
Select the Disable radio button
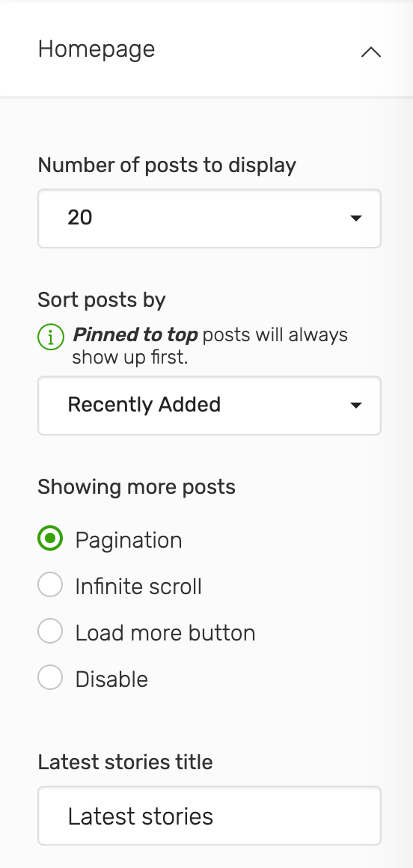(50, 678)
